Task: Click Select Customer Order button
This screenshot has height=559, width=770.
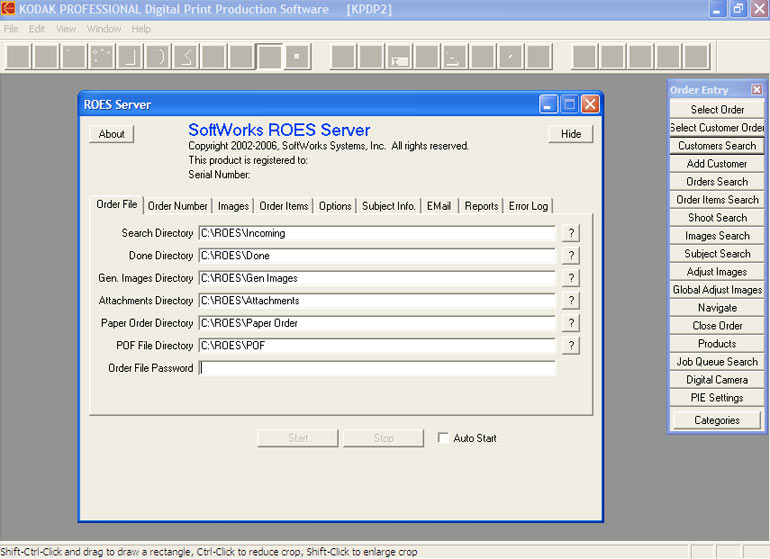Action: click(x=717, y=128)
